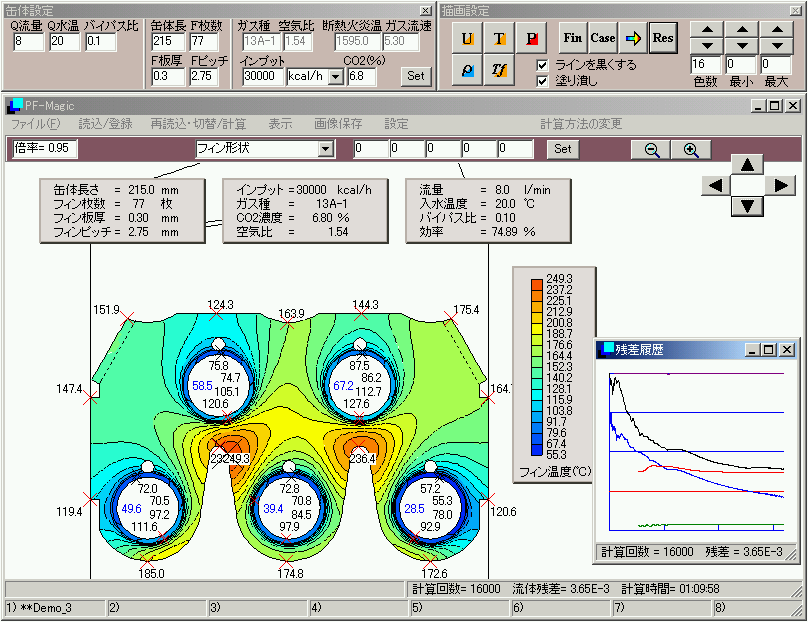Open the フィン形状 dropdown
This screenshot has height=622, width=808.
pyautogui.click(x=324, y=149)
